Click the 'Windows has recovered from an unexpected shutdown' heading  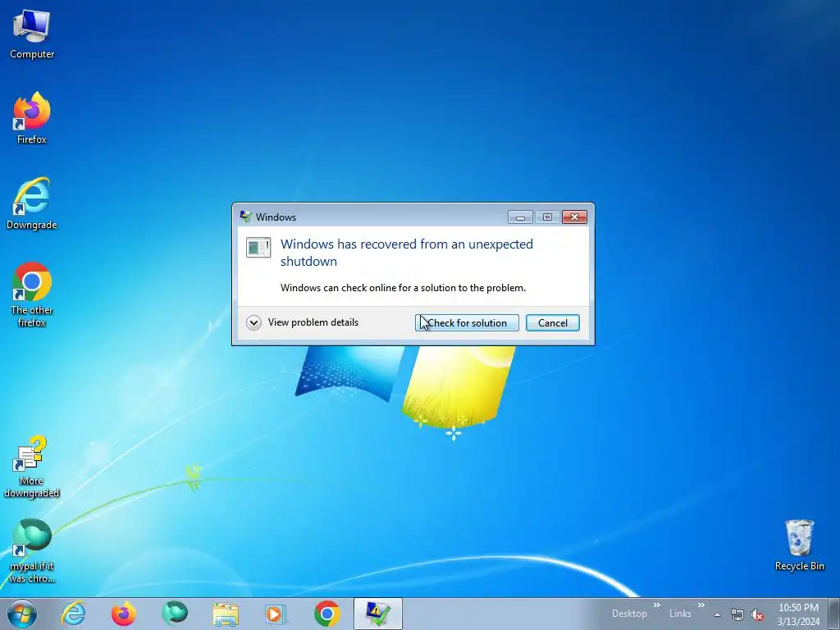click(x=407, y=253)
